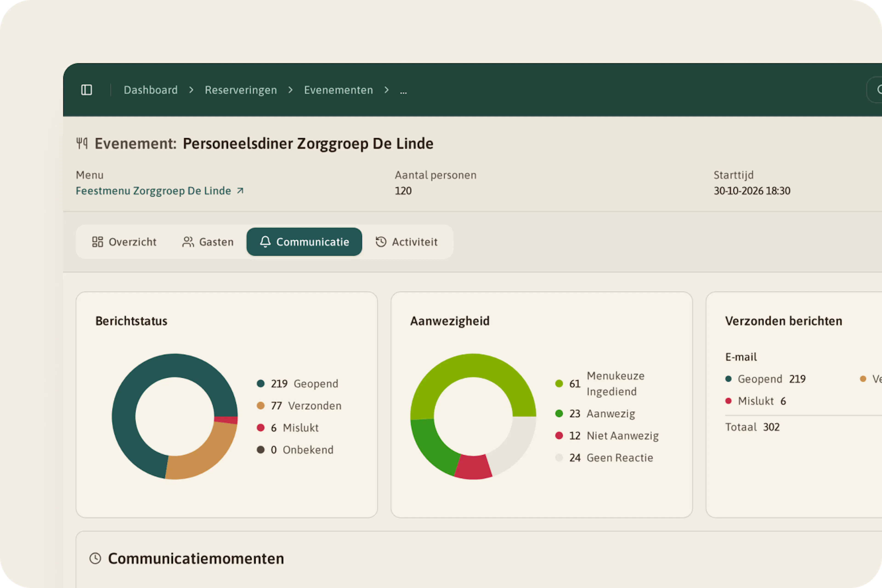Click the light green Menukeuze donut segment
The image size is (882, 588).
click(x=473, y=366)
